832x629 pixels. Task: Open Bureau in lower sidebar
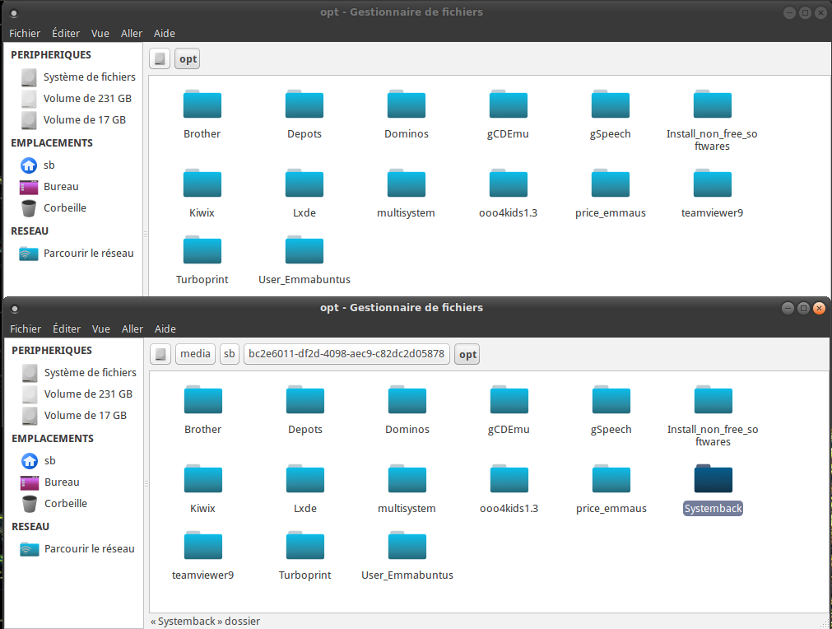point(50,482)
